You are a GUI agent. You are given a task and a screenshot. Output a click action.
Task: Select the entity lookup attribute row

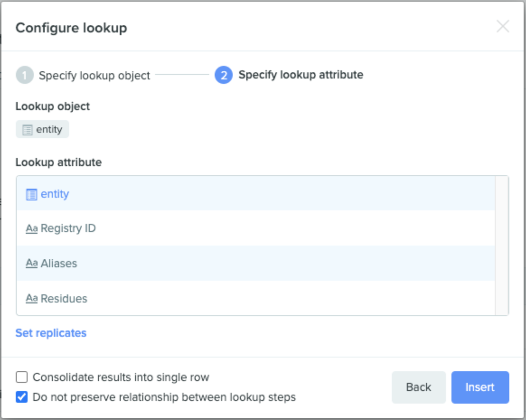[256, 194]
